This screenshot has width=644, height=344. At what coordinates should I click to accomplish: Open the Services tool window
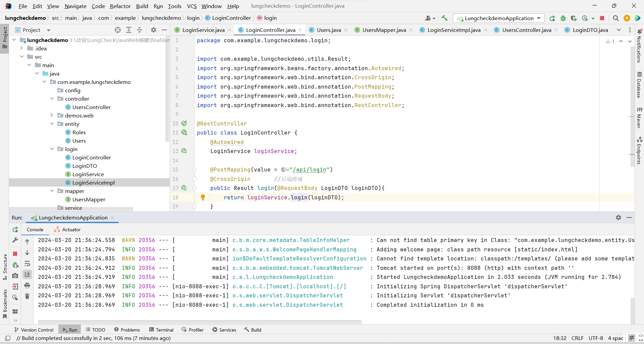(224, 330)
